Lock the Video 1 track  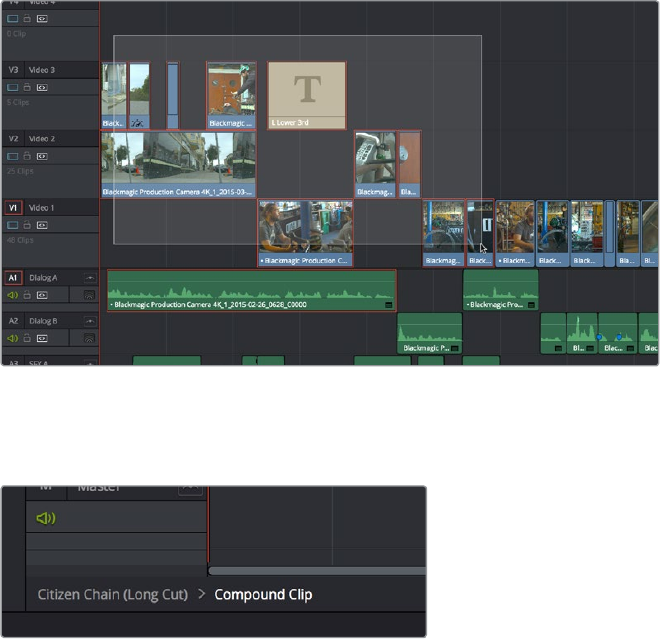[x=27, y=225]
